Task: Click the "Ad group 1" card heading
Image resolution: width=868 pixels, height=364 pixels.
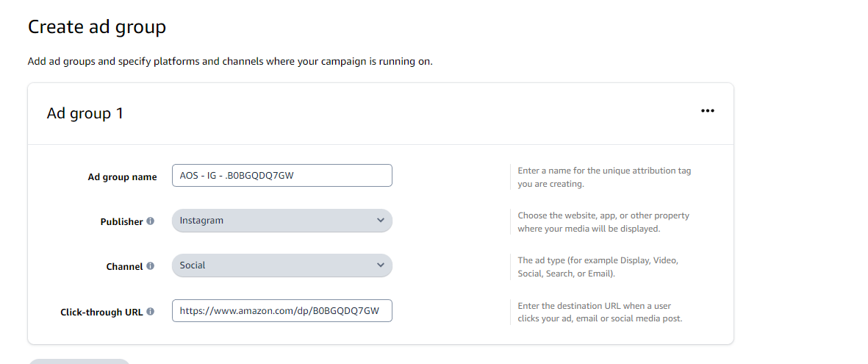Action: click(x=85, y=113)
